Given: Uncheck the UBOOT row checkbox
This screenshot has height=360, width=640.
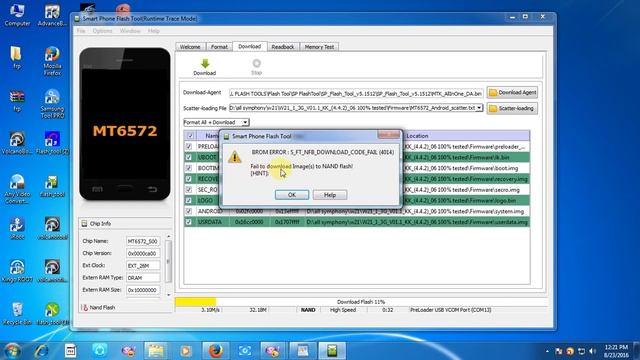Looking at the screenshot, I should click(x=189, y=157).
